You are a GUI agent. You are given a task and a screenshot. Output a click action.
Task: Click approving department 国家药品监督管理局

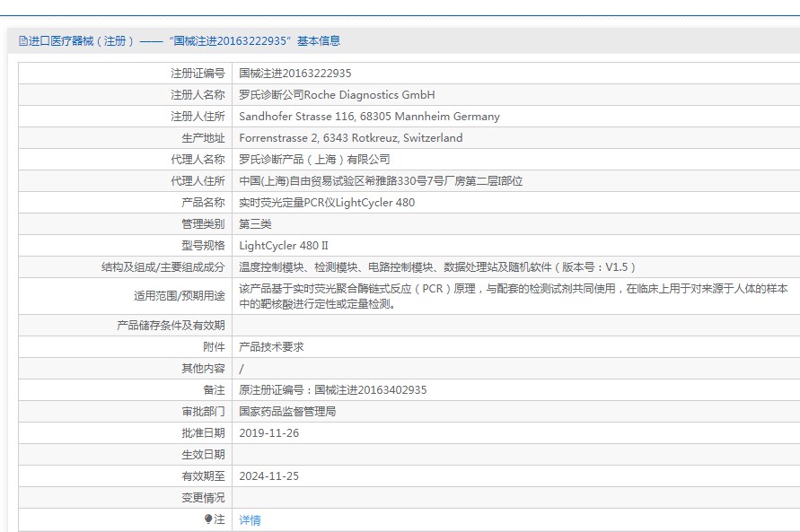pyautogui.click(x=287, y=411)
